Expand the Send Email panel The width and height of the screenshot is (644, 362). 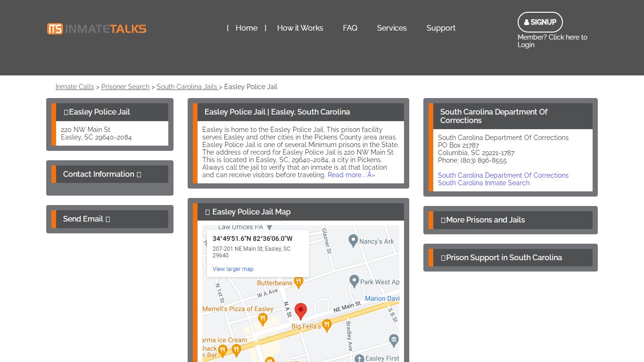[x=110, y=219]
